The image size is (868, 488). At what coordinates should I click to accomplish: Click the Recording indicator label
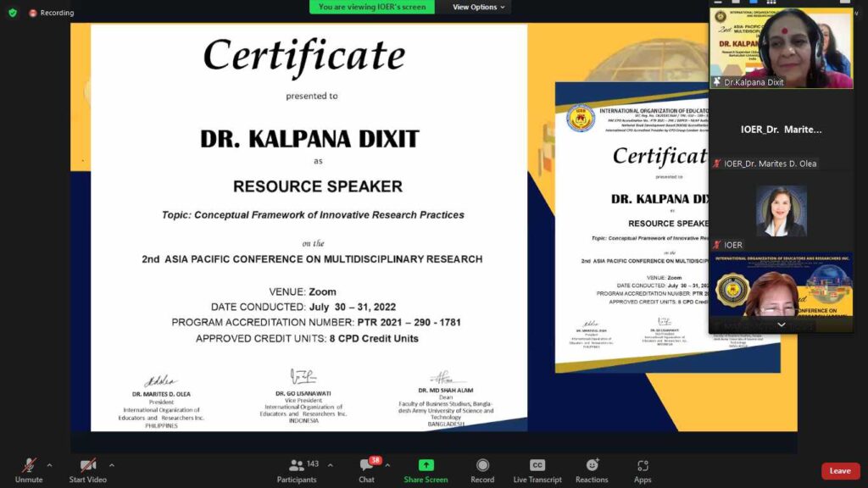[x=57, y=13]
